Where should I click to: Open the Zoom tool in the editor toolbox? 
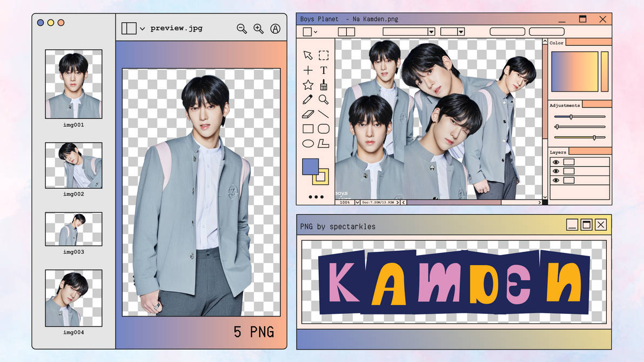(x=323, y=99)
